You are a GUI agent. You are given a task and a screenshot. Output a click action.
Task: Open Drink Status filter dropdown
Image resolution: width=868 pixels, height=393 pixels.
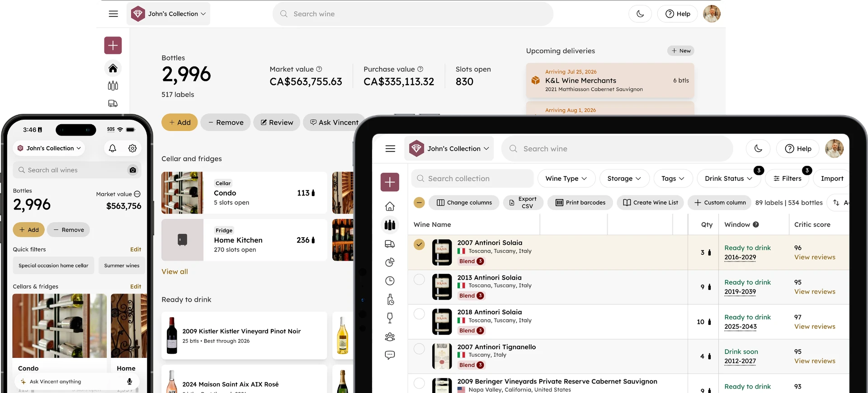point(729,178)
